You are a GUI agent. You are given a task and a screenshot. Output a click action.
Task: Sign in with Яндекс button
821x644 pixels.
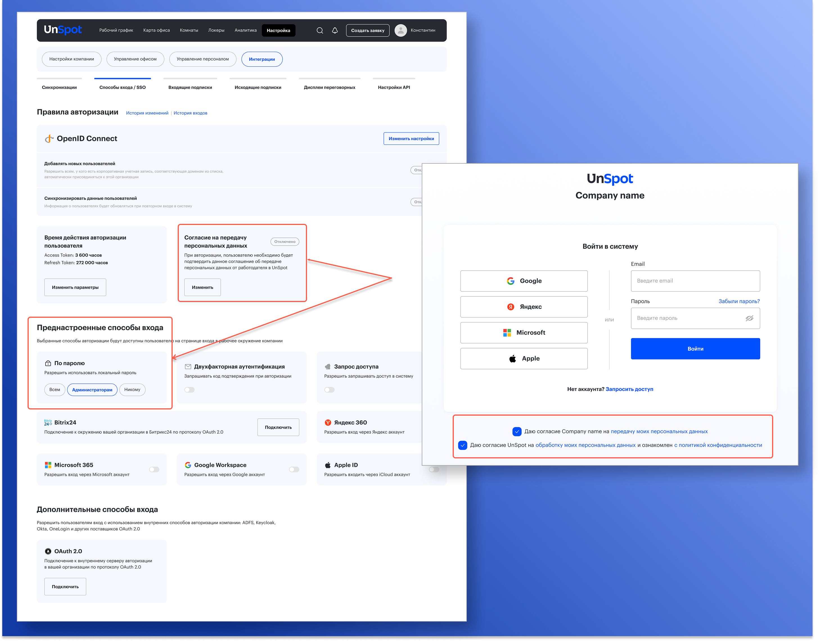[x=524, y=307]
